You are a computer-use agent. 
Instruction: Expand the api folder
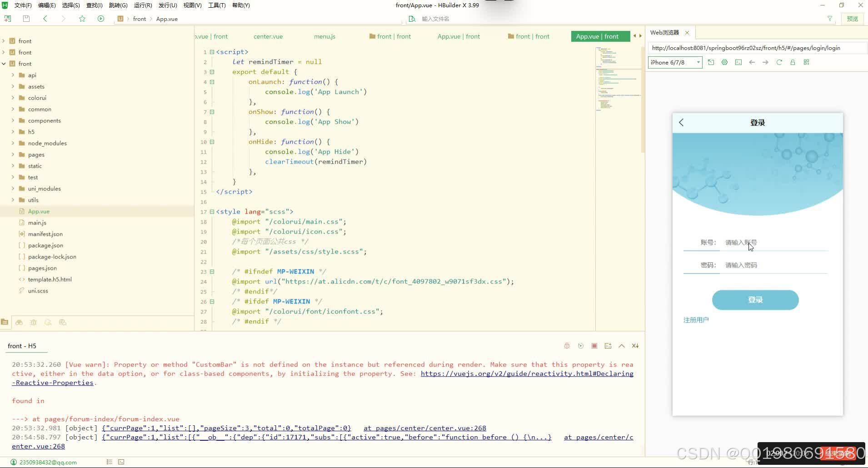click(13, 75)
